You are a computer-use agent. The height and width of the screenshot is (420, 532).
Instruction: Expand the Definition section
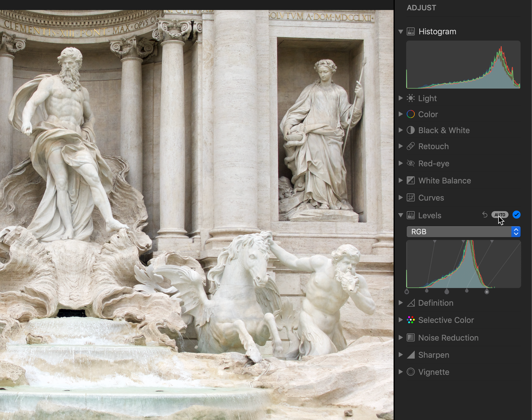click(401, 303)
